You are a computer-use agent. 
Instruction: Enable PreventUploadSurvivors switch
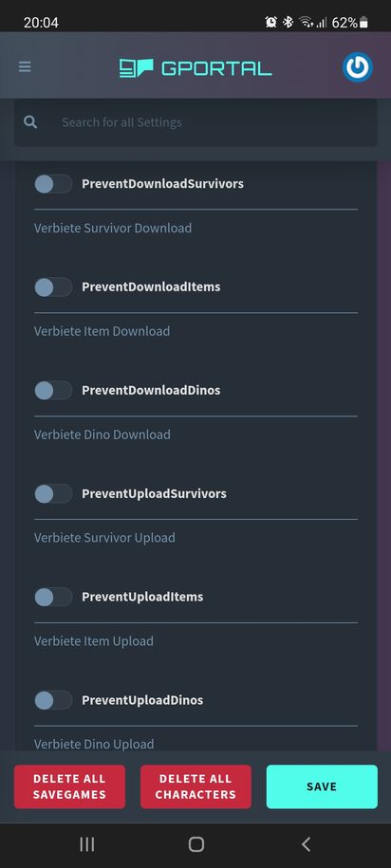[x=53, y=494]
